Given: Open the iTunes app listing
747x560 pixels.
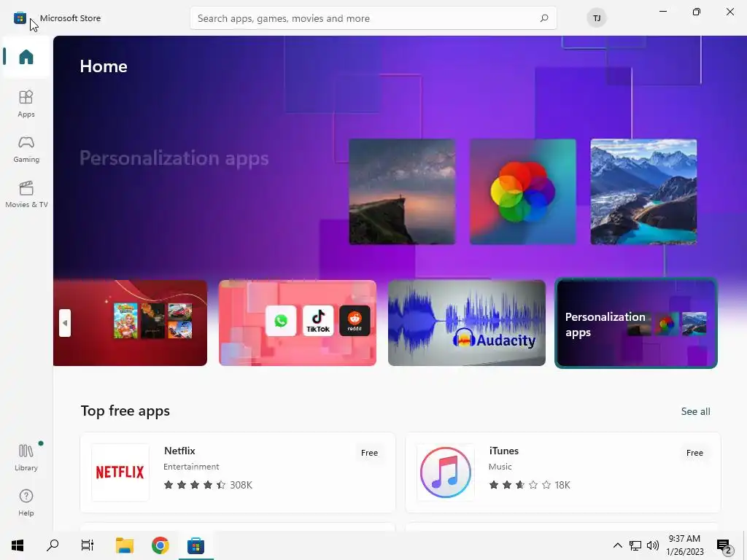Looking at the screenshot, I should (562, 472).
